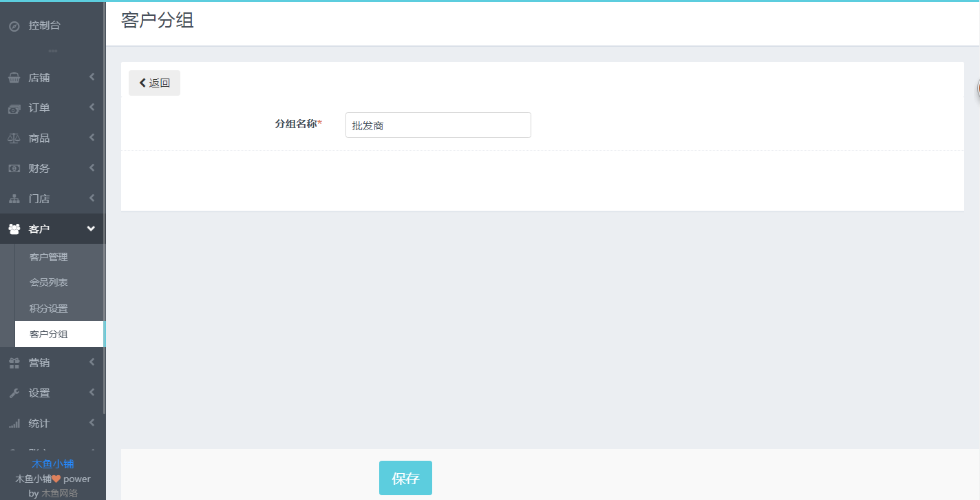Click the wrench icon beside 设置
This screenshot has width=980, height=500.
pos(14,393)
